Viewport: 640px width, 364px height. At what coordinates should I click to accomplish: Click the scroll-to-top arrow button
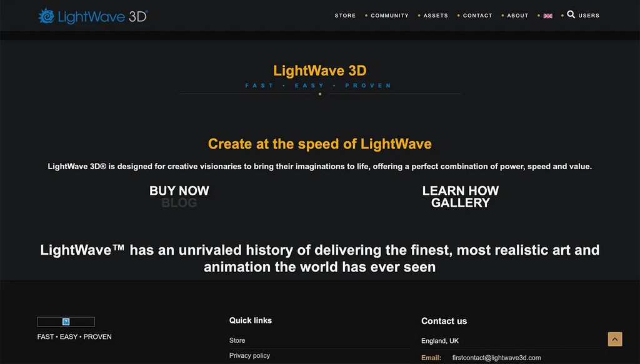pos(615,339)
